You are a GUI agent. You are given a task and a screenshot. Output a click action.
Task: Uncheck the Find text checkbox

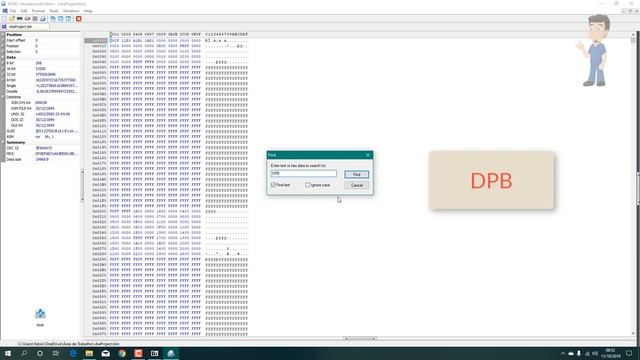pyautogui.click(x=274, y=185)
